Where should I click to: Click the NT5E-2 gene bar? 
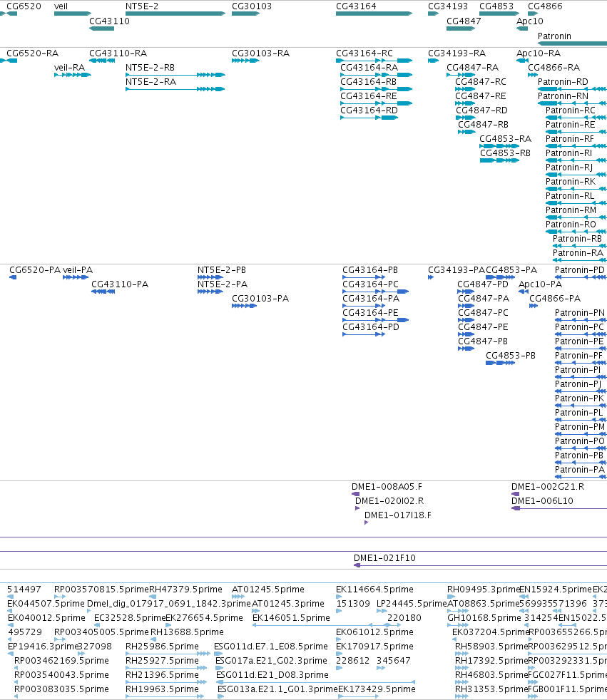175,14
